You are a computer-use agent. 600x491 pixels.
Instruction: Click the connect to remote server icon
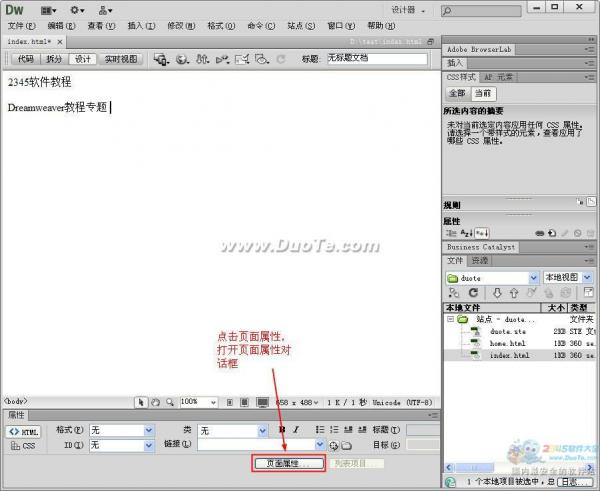[454, 293]
